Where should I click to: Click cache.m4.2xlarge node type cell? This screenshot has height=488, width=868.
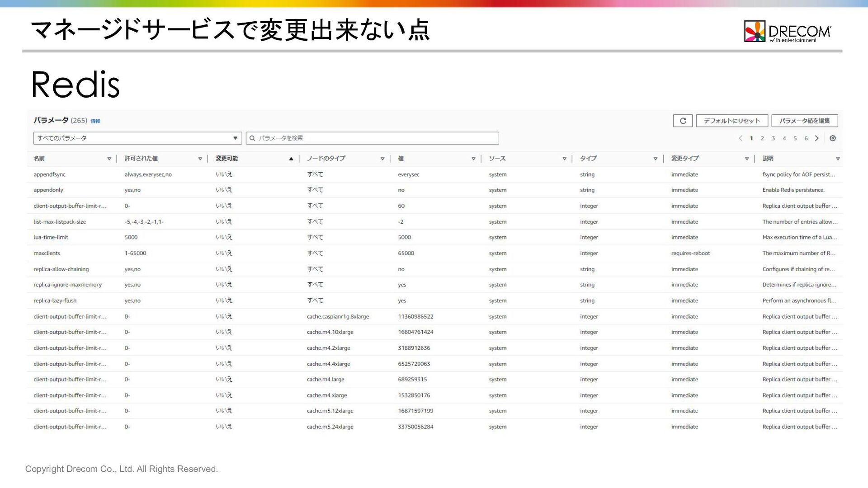tap(328, 348)
